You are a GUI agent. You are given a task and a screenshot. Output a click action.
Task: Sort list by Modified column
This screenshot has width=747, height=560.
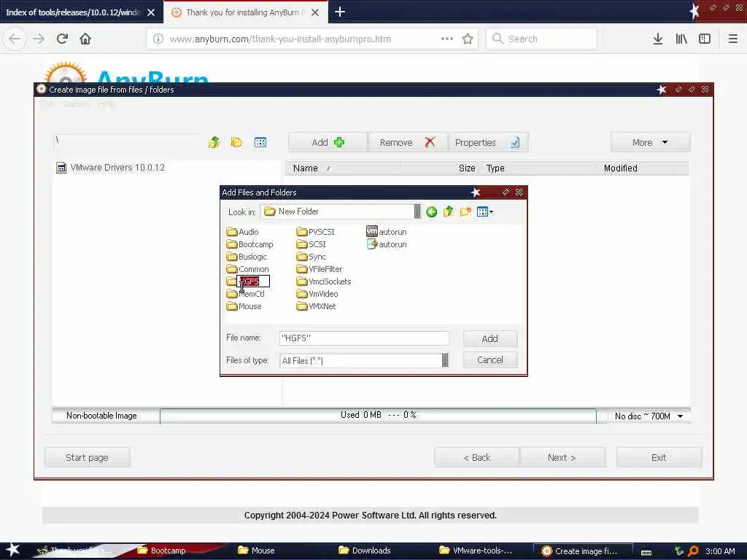point(620,168)
